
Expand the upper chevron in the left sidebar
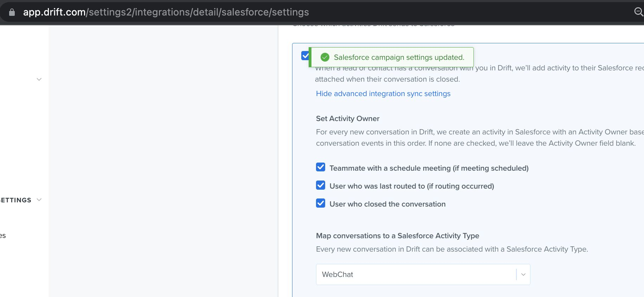(x=39, y=79)
